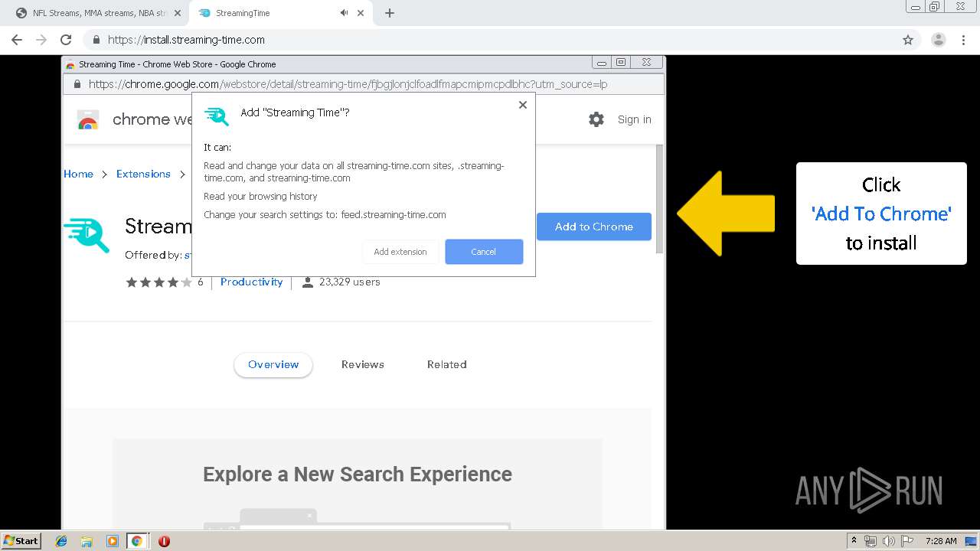The height and width of the screenshot is (551, 980).
Task: Open the Productivity category link
Action: coord(252,282)
